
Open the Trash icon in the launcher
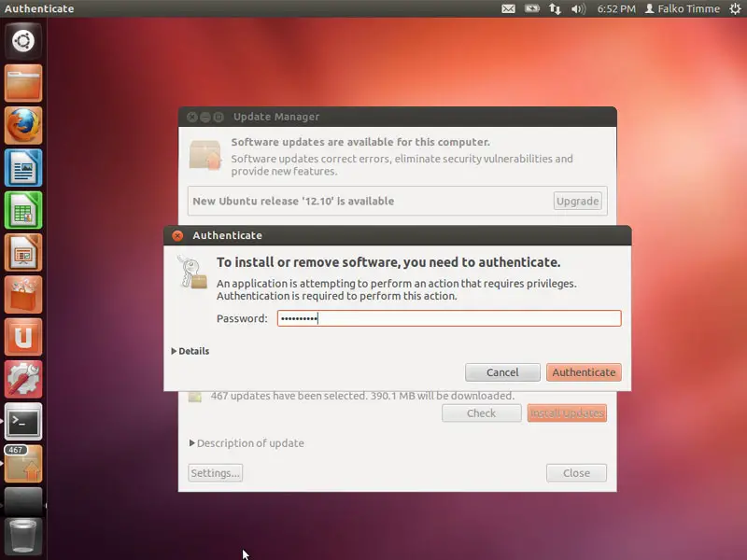(23, 538)
